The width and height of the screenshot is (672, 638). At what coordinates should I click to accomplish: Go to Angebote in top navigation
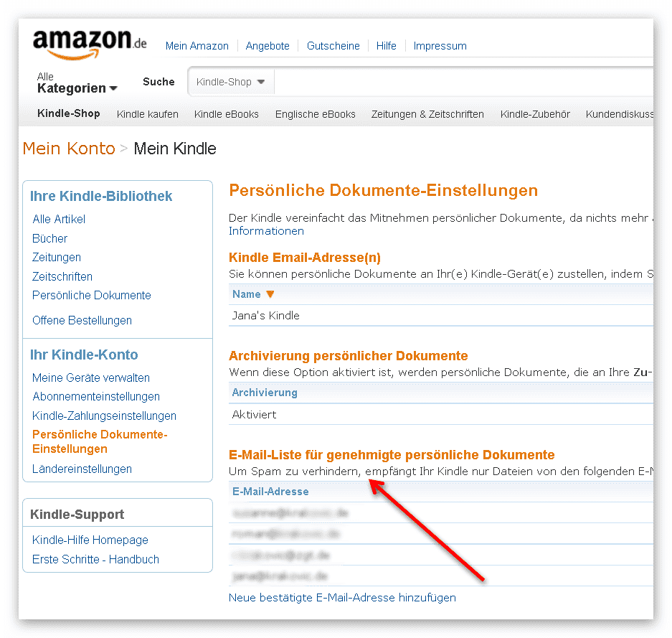pyautogui.click(x=268, y=46)
